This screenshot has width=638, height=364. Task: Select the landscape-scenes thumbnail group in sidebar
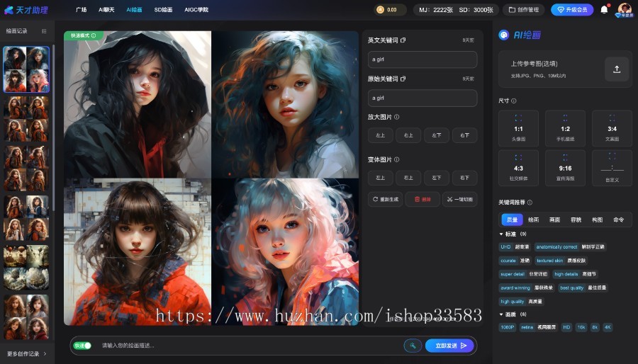click(x=26, y=267)
